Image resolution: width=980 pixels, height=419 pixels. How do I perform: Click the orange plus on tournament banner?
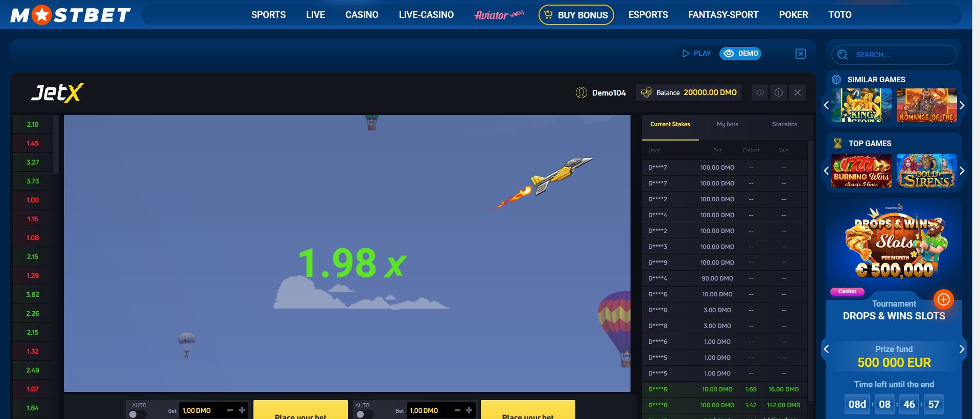pos(943,299)
